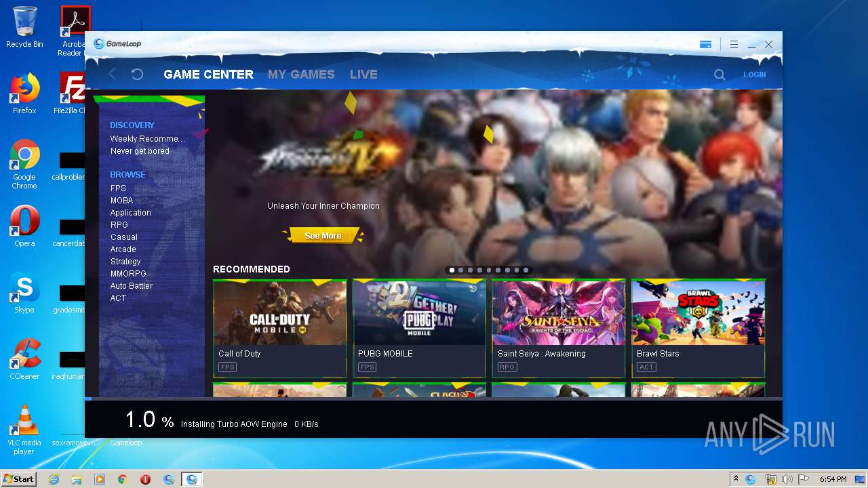Open the GameLoop search magnifier
This screenshot has width=868, height=488.
point(719,75)
